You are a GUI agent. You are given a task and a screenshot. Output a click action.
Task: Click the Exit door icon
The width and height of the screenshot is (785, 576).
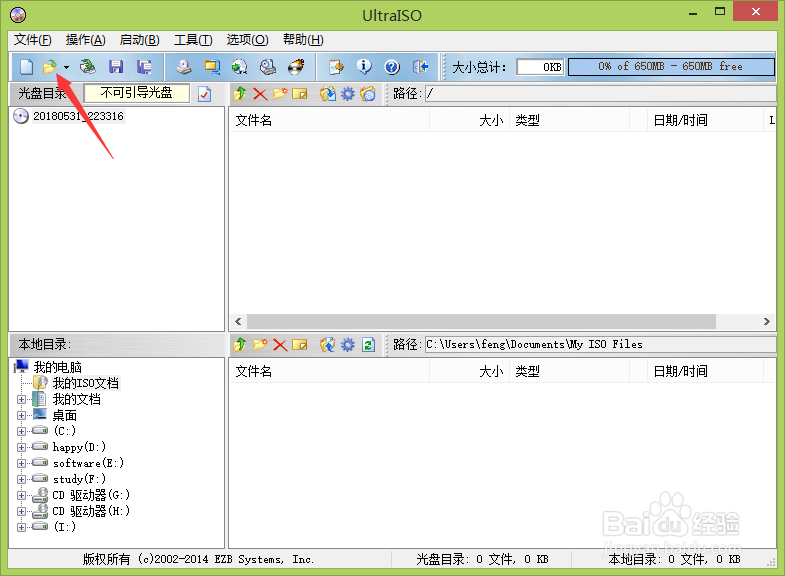(420, 67)
